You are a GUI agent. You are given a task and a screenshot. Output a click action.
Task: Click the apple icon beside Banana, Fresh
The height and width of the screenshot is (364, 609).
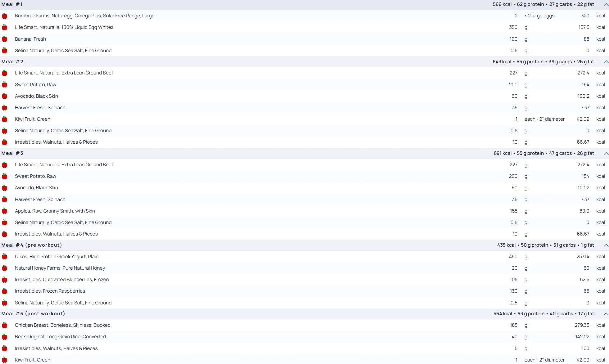[x=5, y=39]
